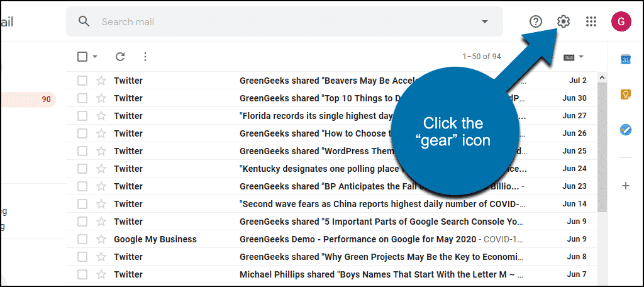
Task: Open Google Tasks icon in side panel
Action: tap(625, 130)
